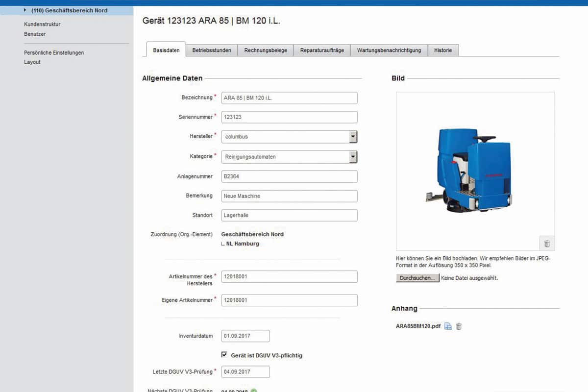Viewport: 588px width, 392px height.
Task: Expand the Geschäftsbereich Nord tree node
Action: tap(25, 10)
